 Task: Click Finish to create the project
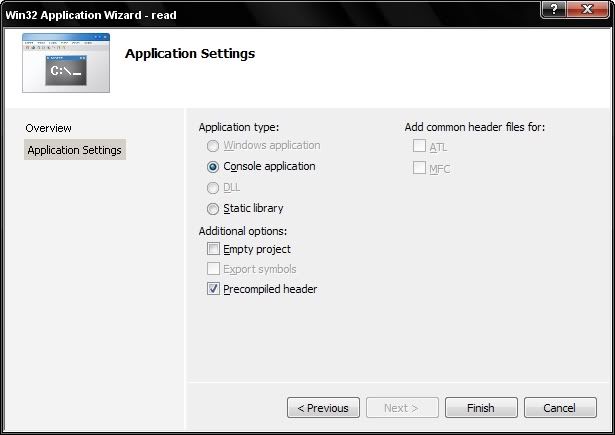pyautogui.click(x=480, y=408)
